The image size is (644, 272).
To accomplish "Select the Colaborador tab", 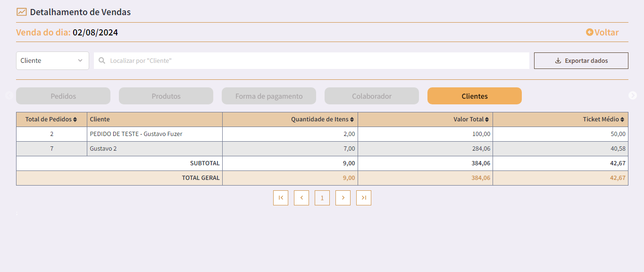I will (x=372, y=96).
